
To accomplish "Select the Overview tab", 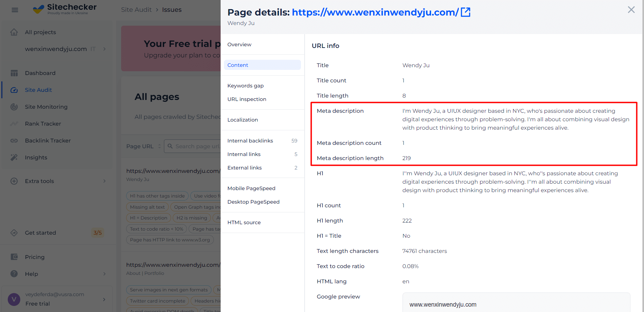I will [x=239, y=45].
